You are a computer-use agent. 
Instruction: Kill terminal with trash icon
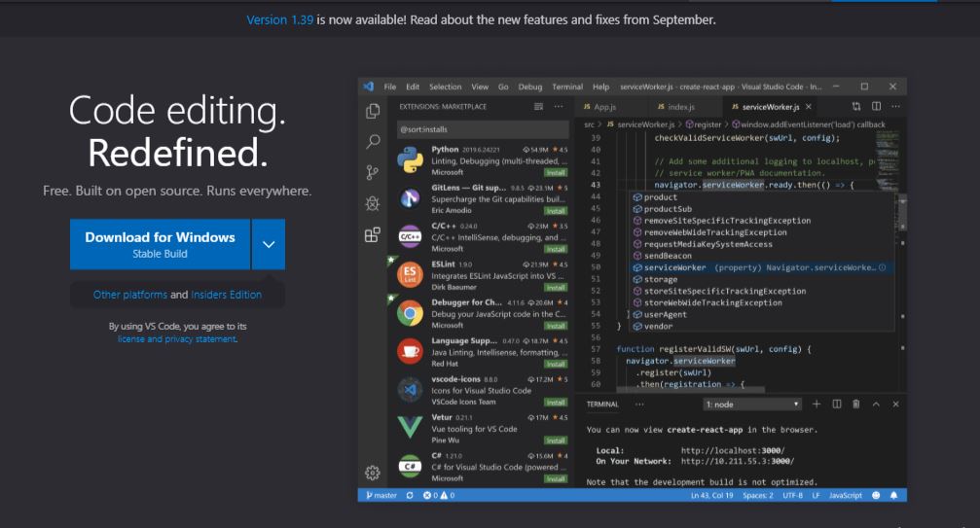856,405
